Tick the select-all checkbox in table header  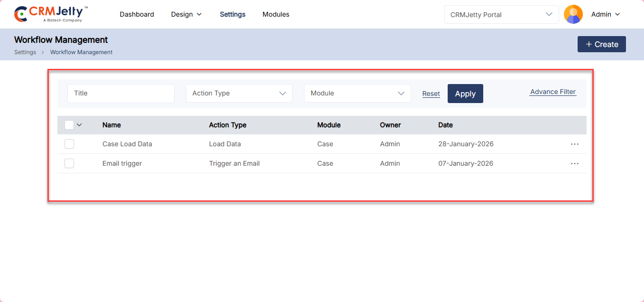click(x=69, y=125)
